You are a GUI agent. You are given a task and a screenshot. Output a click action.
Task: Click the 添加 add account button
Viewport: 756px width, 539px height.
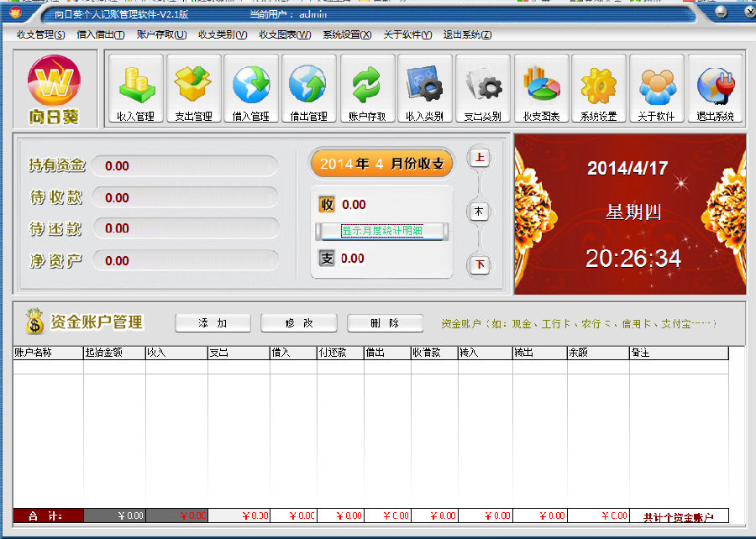(213, 323)
